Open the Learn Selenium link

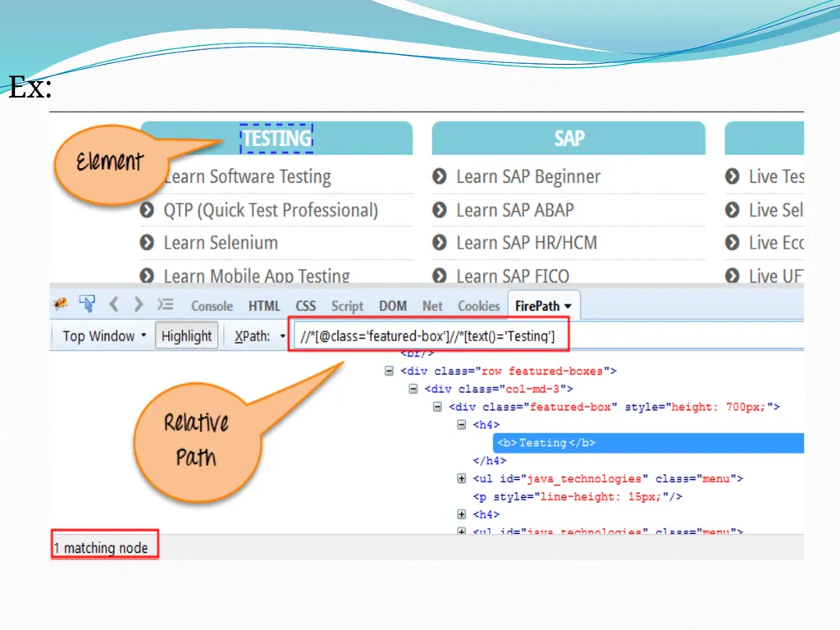(221, 243)
